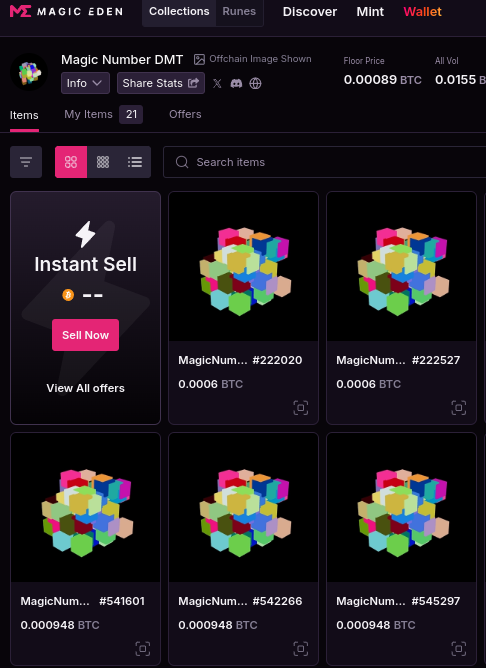This screenshot has height=668, width=486.
Task: Open the #541601 item thumbnail
Action: coord(85,508)
